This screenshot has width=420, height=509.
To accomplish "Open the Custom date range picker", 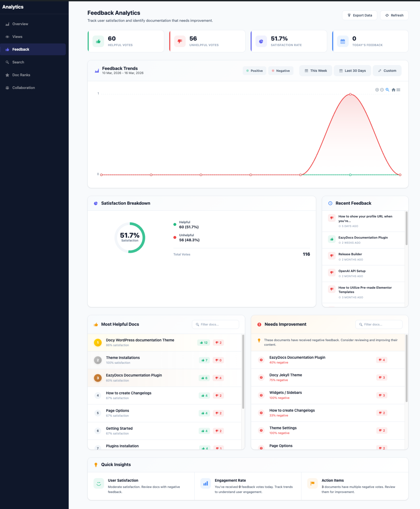I will [387, 71].
